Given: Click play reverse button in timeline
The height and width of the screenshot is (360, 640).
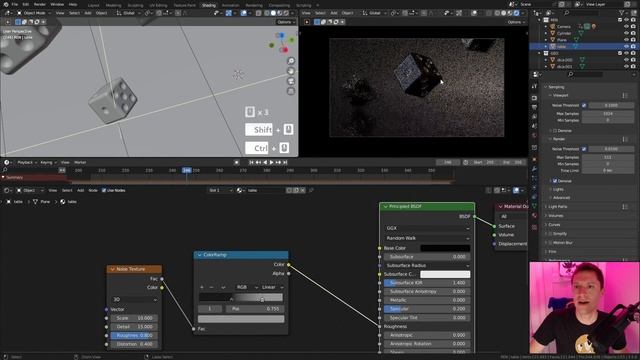Looking at the screenshot, I should pos(265,162).
